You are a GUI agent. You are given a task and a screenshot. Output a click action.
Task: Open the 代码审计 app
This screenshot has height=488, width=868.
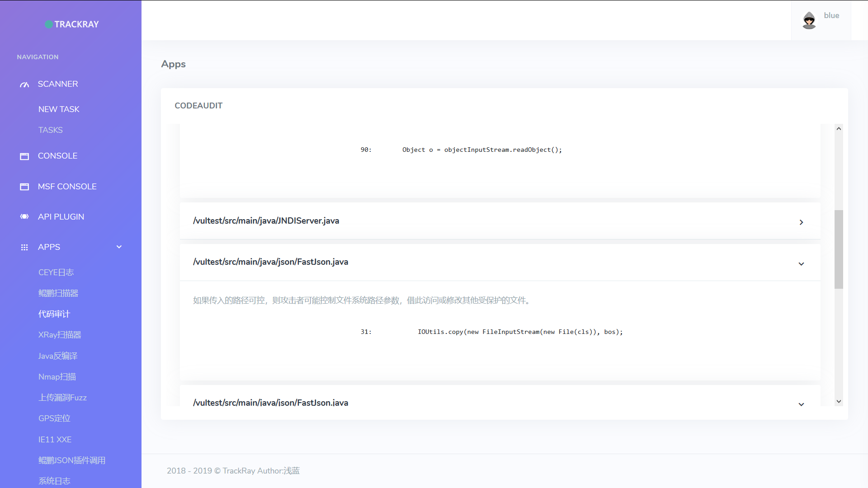[x=54, y=314]
